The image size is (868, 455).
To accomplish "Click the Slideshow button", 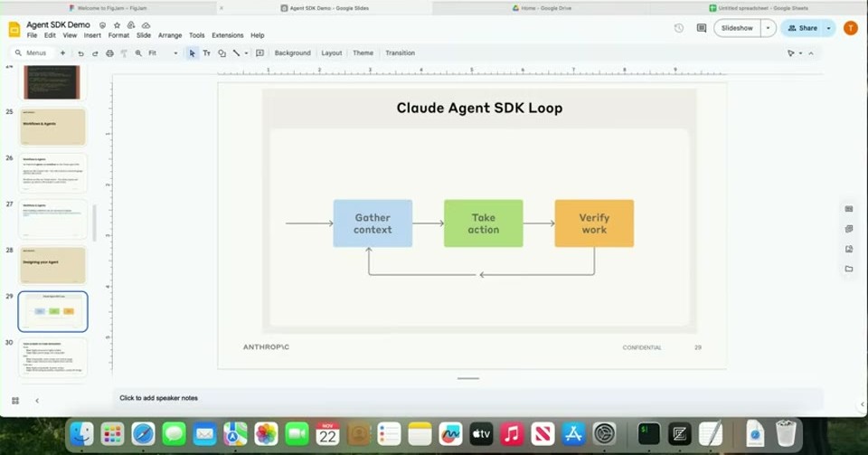I will coord(738,28).
